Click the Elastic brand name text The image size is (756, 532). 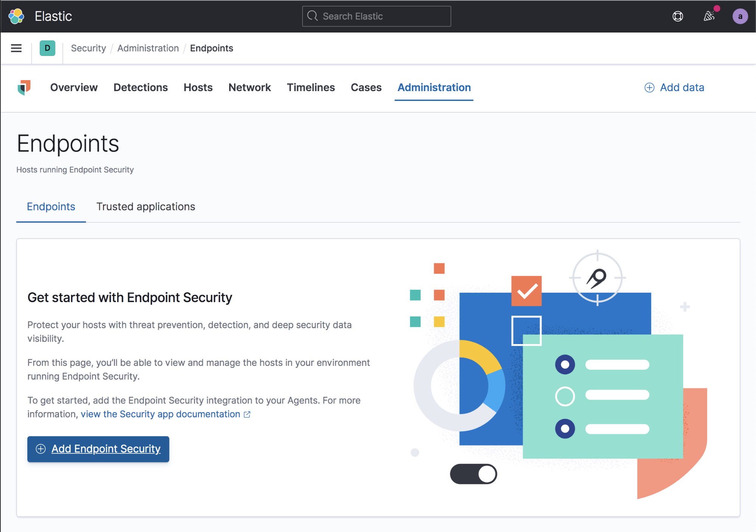click(53, 16)
